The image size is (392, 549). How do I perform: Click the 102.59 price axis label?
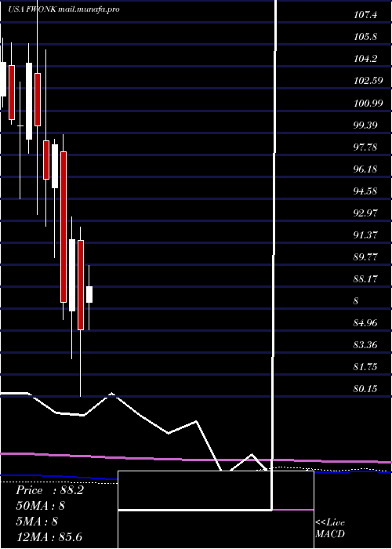click(x=368, y=81)
